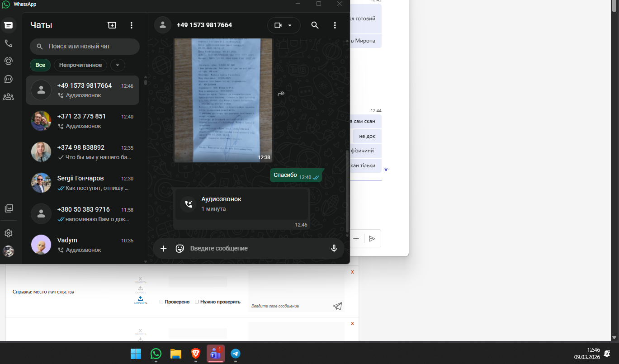Open the Windows Start menu
The width and height of the screenshot is (619, 364).
point(136,354)
